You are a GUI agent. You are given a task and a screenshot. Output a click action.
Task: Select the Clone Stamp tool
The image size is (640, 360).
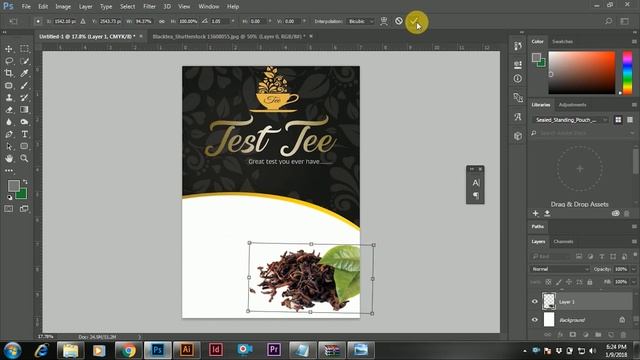[x=9, y=98]
